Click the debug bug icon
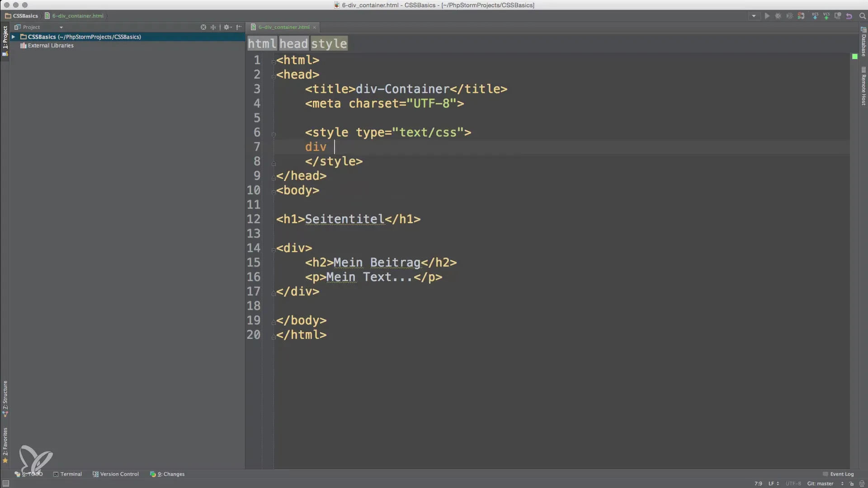The width and height of the screenshot is (868, 488). pos(778,16)
